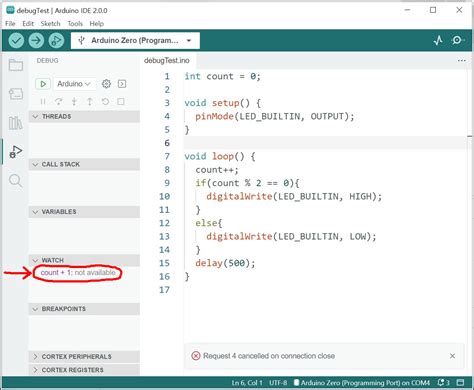
Task: Open the Tools menu
Action: click(x=75, y=24)
